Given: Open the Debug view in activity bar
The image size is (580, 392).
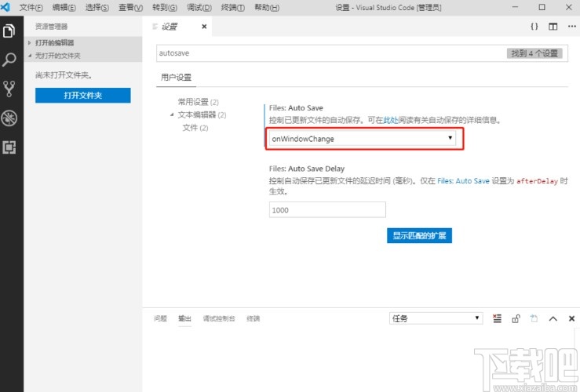Looking at the screenshot, I should (x=9, y=118).
